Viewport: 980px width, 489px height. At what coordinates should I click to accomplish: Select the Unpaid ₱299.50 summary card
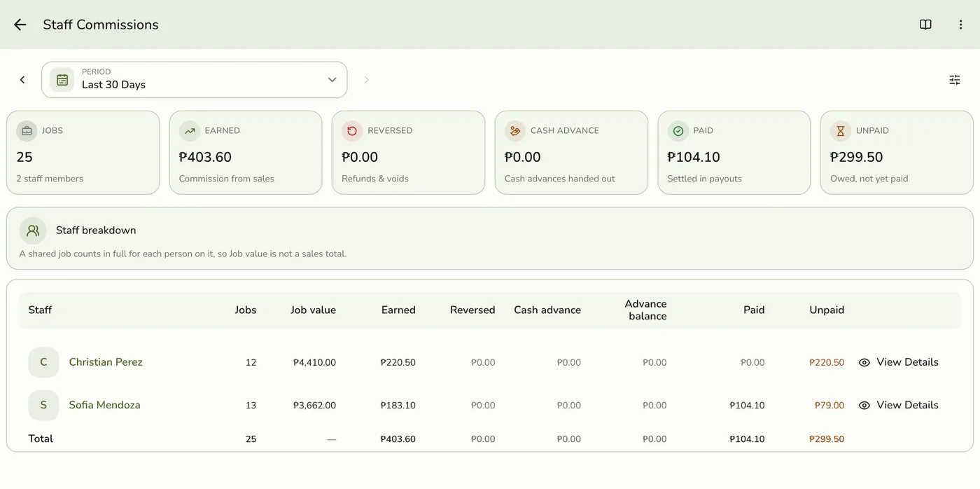[897, 153]
